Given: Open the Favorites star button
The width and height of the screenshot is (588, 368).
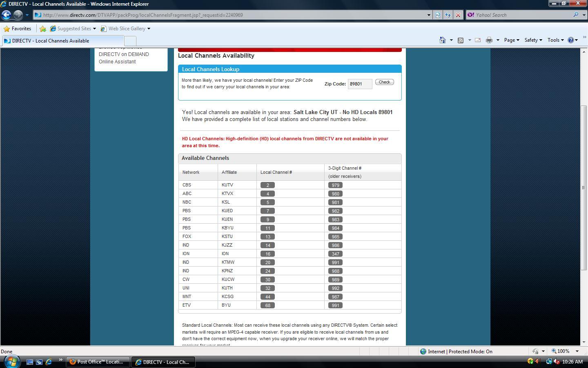Looking at the screenshot, I should (x=18, y=29).
